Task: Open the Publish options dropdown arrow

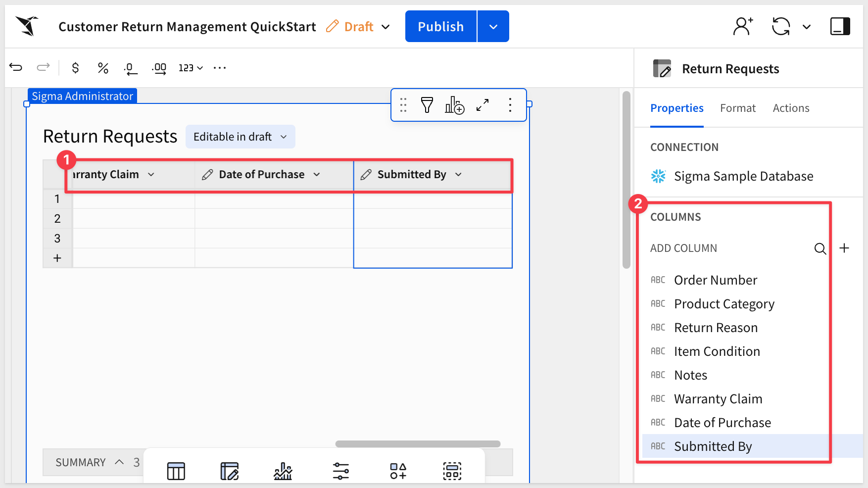Action: pyautogui.click(x=493, y=27)
